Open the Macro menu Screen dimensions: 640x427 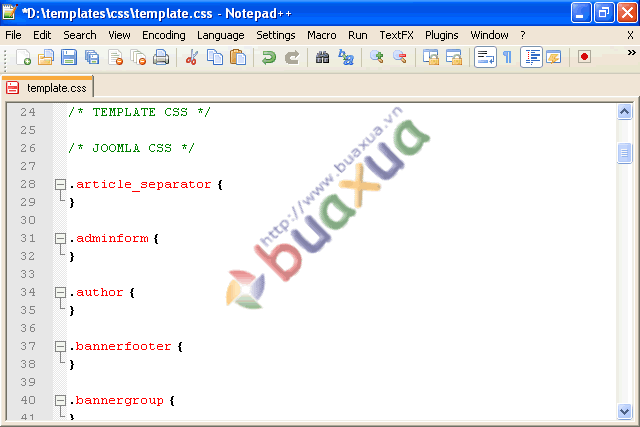point(322,35)
